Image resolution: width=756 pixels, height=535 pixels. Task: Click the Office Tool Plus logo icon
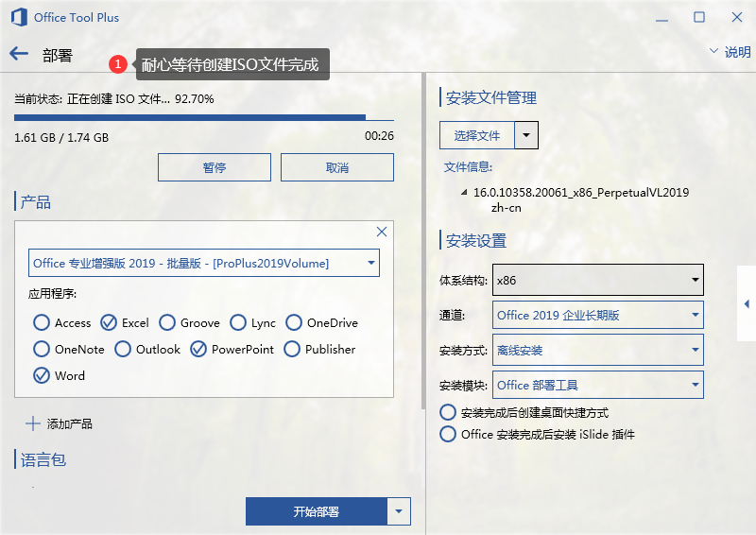[19, 17]
